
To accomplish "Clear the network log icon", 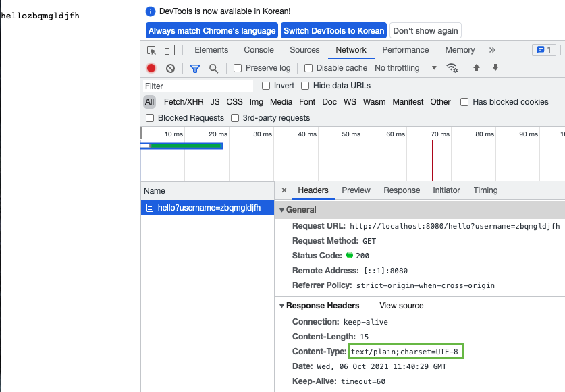I will click(x=170, y=68).
